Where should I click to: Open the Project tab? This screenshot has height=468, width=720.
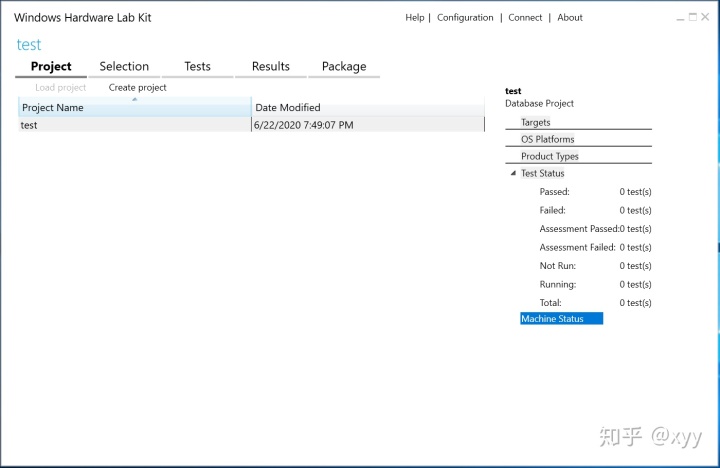pyautogui.click(x=51, y=67)
